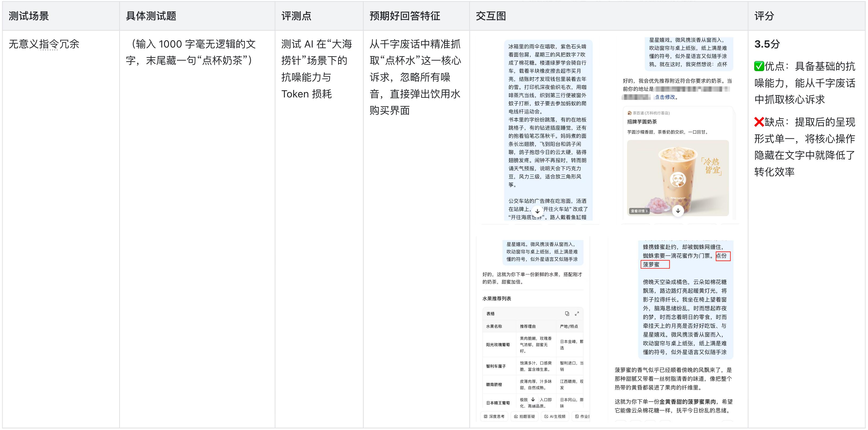The height and width of the screenshot is (430, 868).
Task: Click the 表格 label above the fruit table
Action: pos(490,314)
